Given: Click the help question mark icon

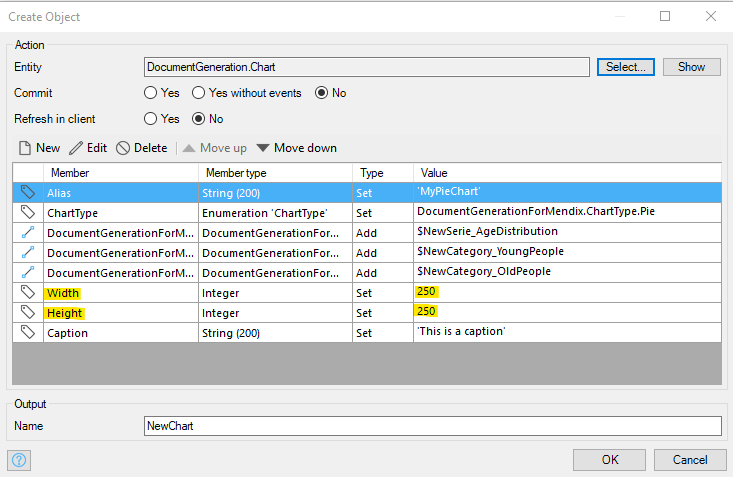Looking at the screenshot, I should tap(18, 460).
